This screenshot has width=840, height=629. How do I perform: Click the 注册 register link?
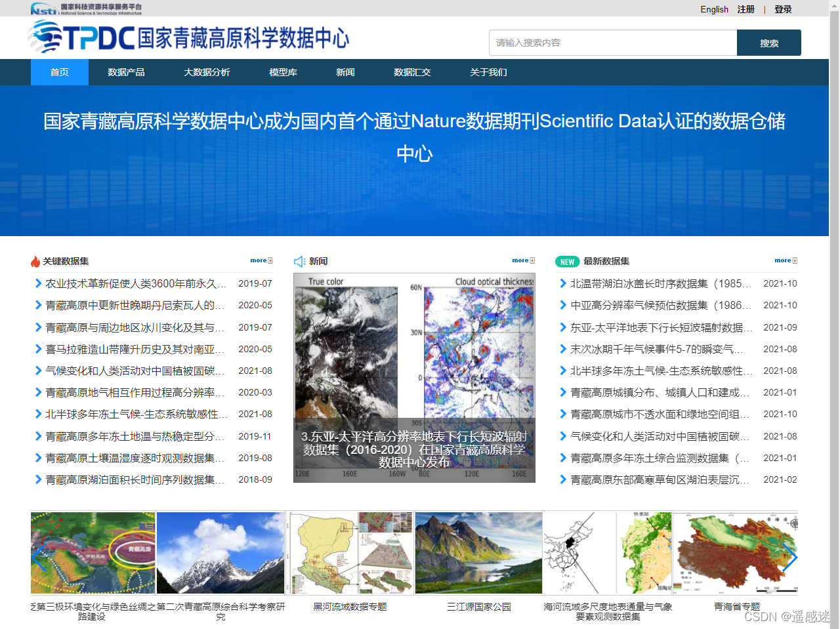click(x=746, y=9)
